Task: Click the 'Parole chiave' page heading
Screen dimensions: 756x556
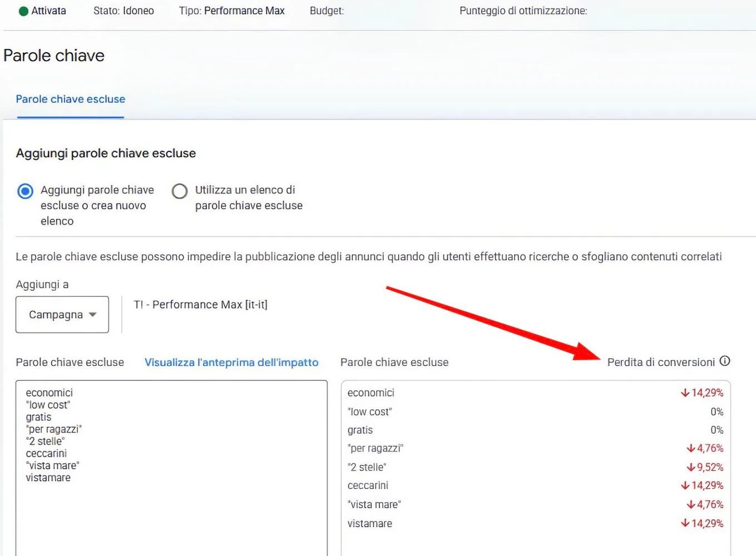Action: pyautogui.click(x=54, y=56)
